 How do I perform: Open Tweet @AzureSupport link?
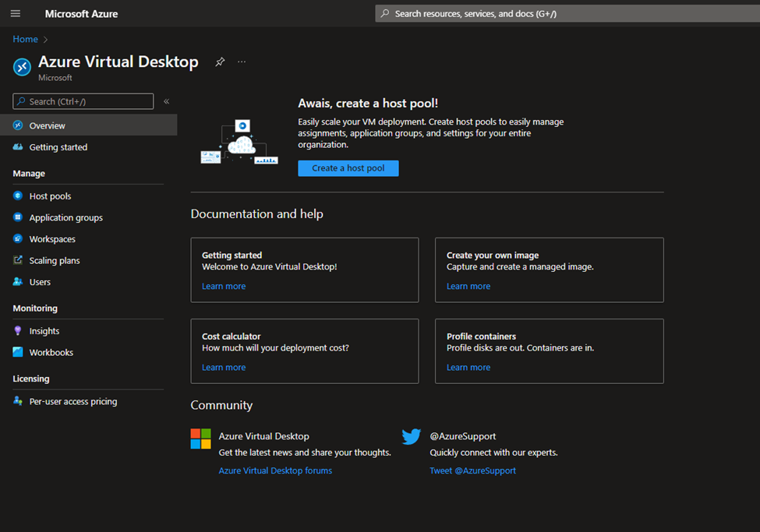pos(472,470)
